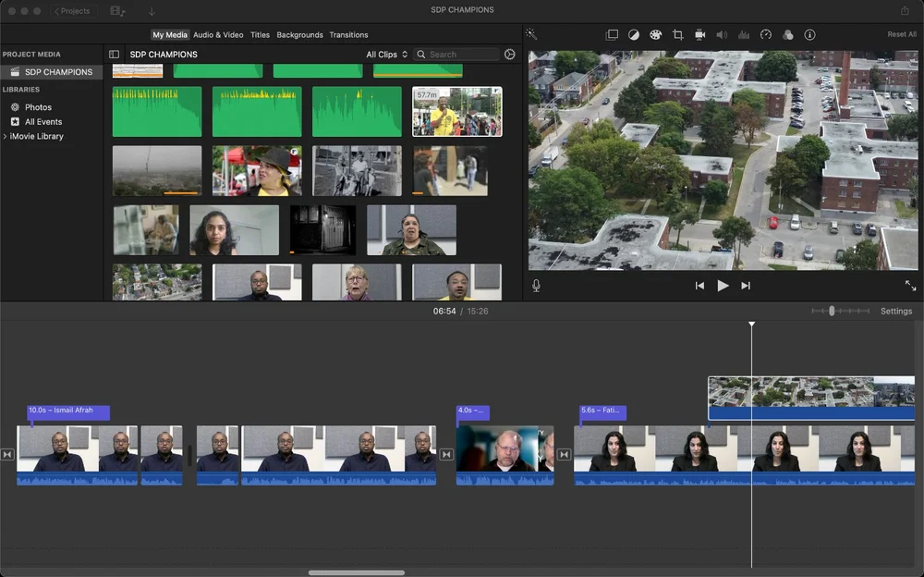This screenshot has height=577, width=924.
Task: Select the 4.0s title clip
Action: point(472,411)
